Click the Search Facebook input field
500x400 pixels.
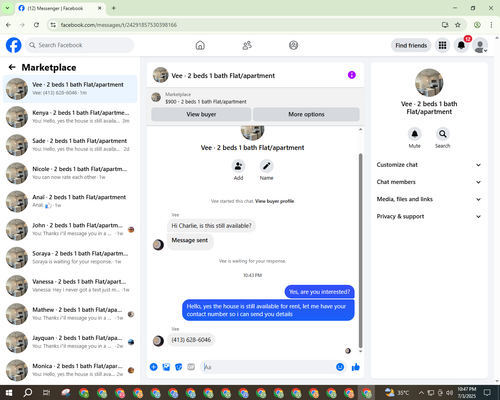coord(79,45)
